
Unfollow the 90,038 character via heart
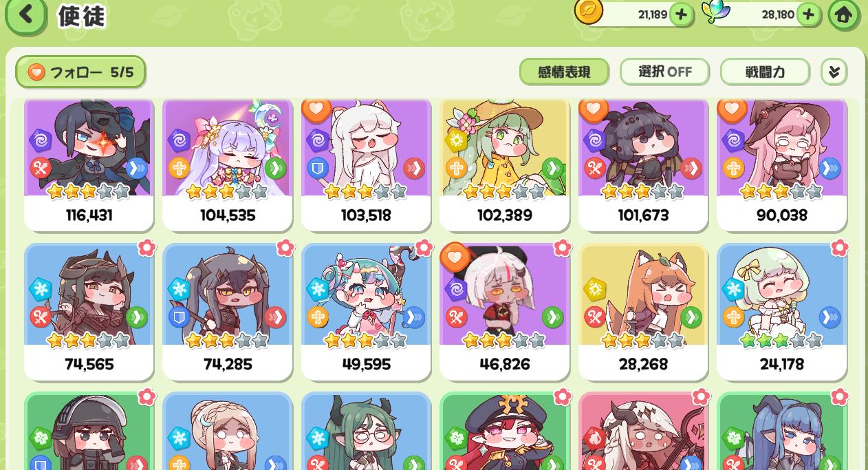pos(732,110)
